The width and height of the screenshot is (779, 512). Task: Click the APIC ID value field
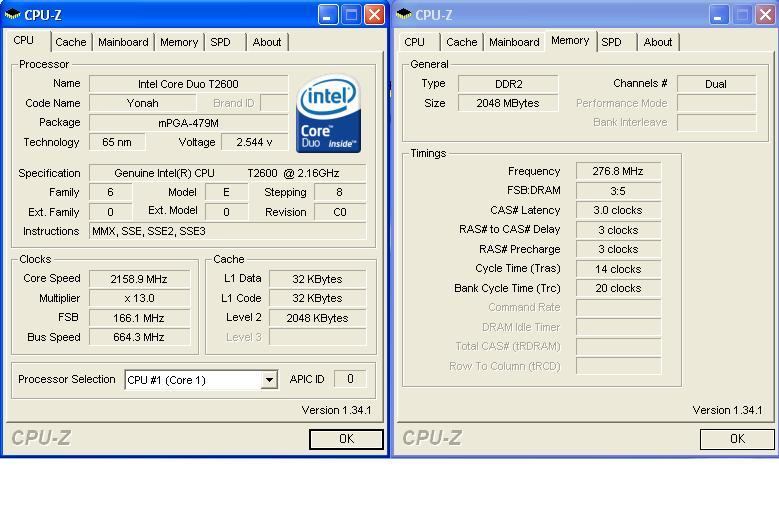click(350, 379)
